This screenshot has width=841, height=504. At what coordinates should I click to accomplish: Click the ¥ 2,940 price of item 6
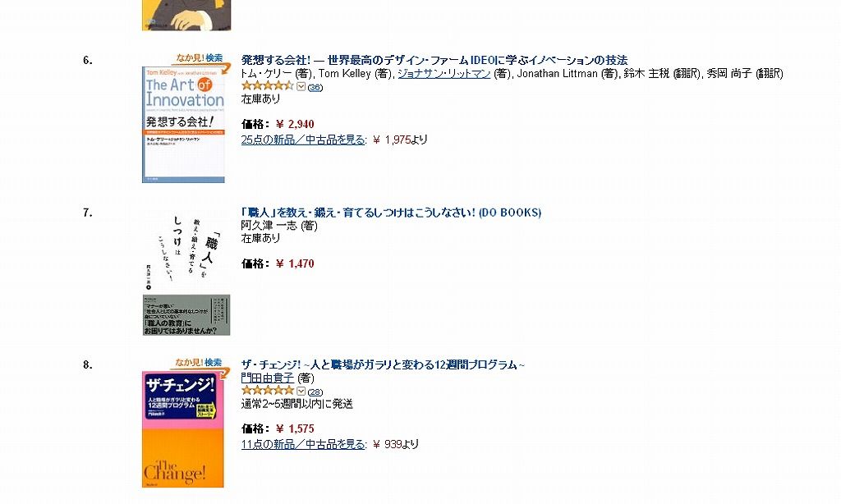tap(295, 125)
